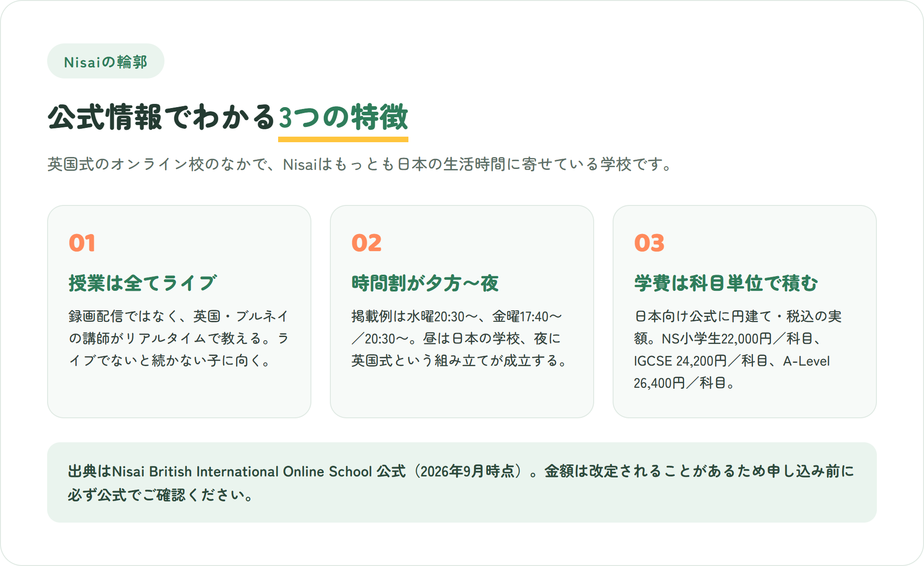Click the number 02 on second card
Viewport: 924px width, 566px height.
pyautogui.click(x=366, y=243)
